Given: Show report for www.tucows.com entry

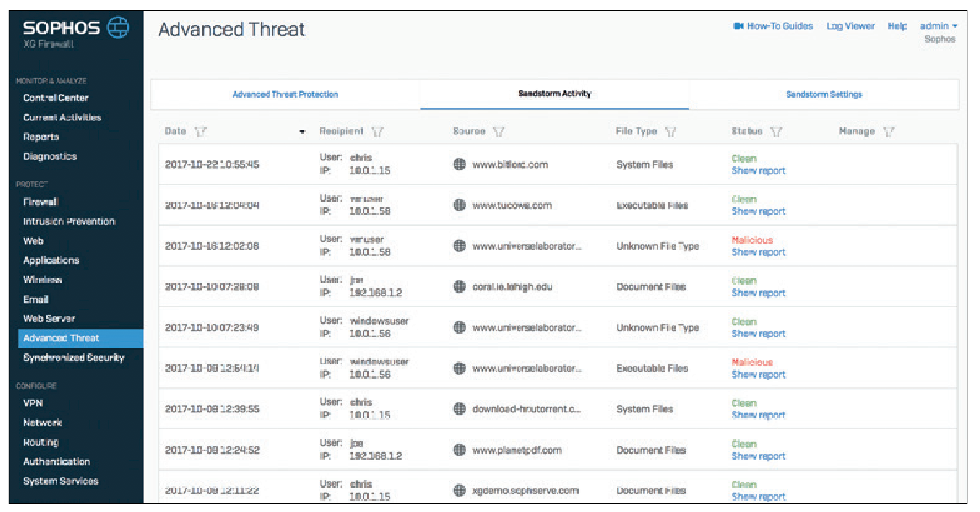Looking at the screenshot, I should pyautogui.click(x=758, y=212).
